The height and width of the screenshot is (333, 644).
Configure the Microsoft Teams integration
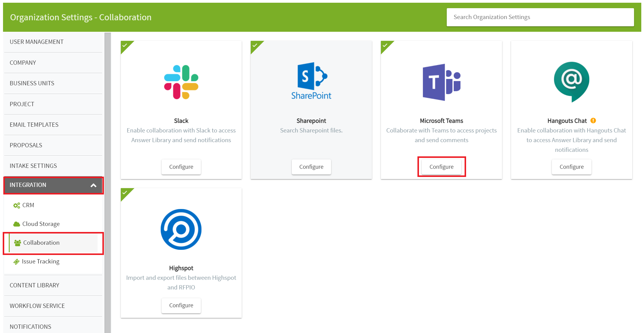(441, 167)
